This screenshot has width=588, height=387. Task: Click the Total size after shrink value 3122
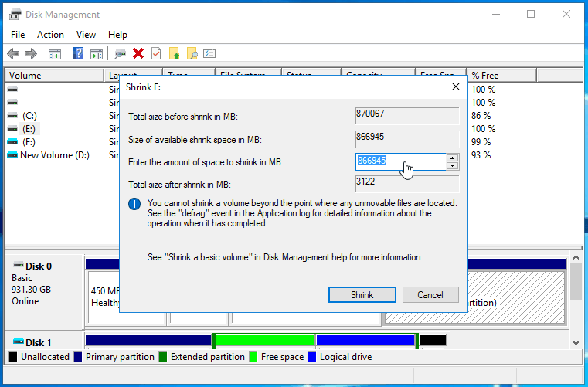[x=407, y=184]
